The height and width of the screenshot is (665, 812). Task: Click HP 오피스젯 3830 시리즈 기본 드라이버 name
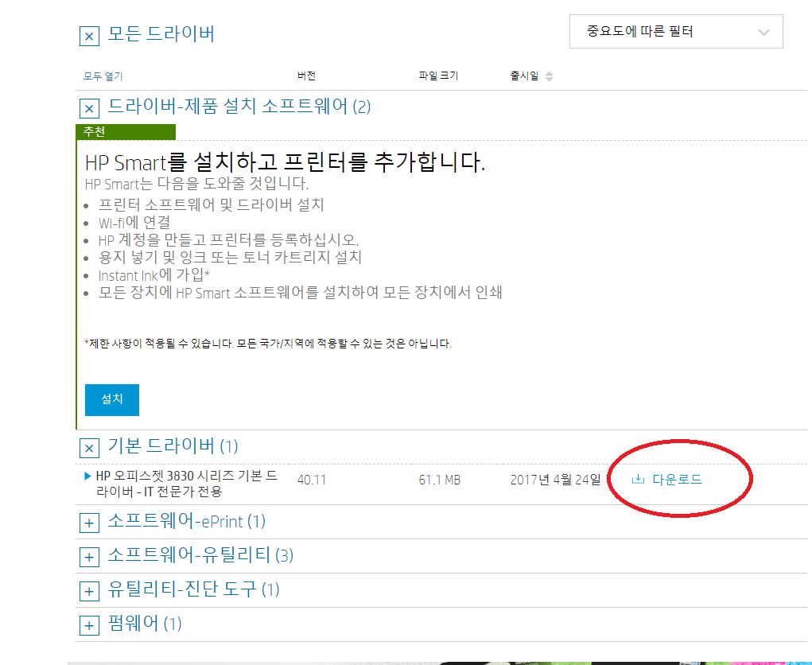(187, 484)
